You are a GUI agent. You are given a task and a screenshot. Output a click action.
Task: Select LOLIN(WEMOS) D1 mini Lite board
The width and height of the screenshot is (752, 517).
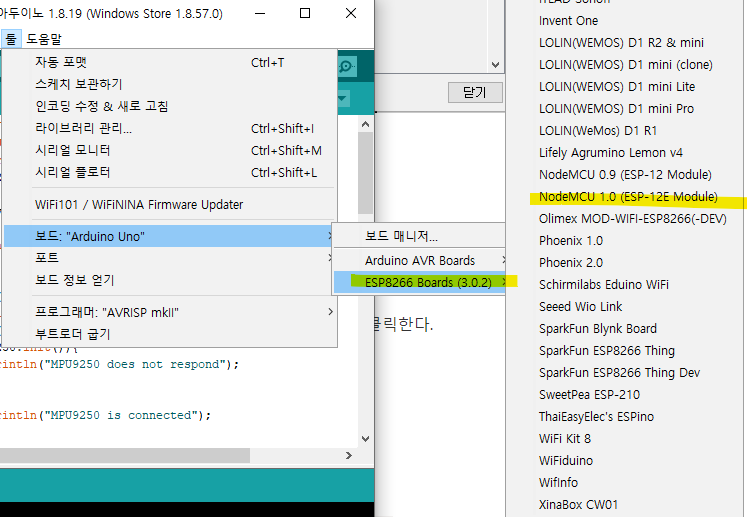pyautogui.click(x=625, y=87)
